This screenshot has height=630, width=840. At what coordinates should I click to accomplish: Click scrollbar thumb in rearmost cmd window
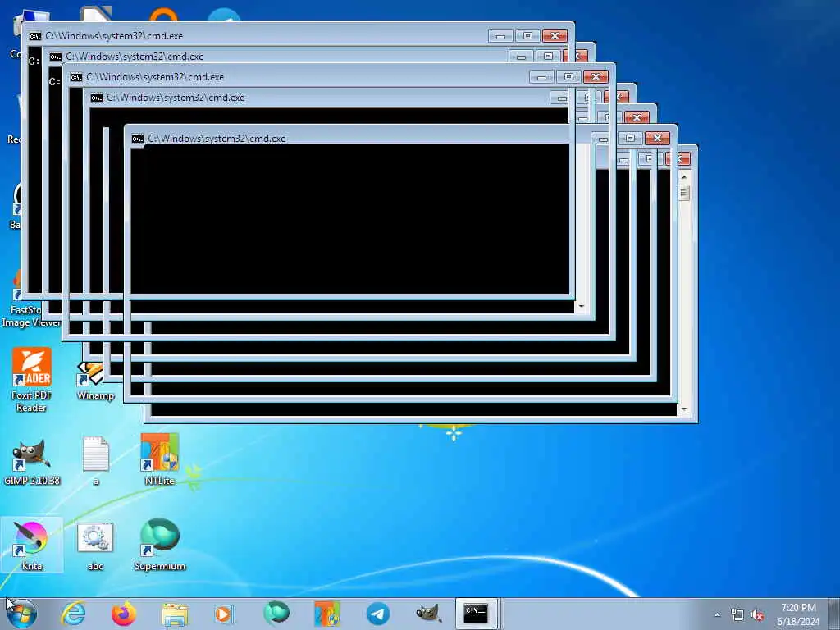[684, 193]
